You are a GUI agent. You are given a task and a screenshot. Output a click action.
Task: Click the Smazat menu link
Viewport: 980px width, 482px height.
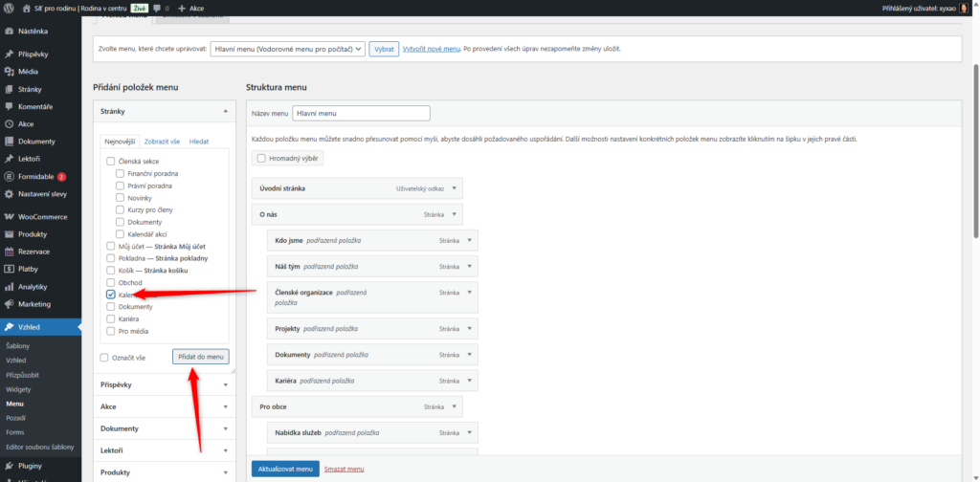coord(345,470)
